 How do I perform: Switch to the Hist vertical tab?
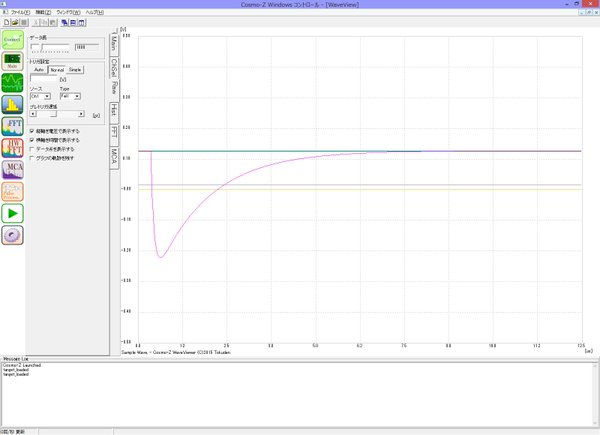(115, 108)
